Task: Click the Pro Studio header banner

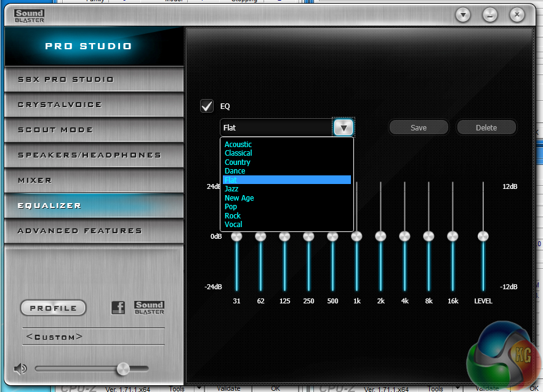Action: point(94,46)
